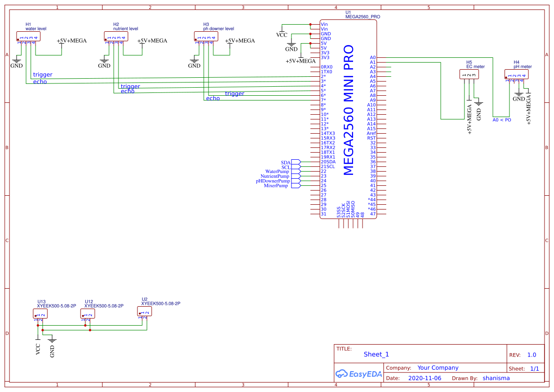Select the H5 EC meter connector symbol
The width and height of the screenshot is (554, 392).
coord(470,74)
